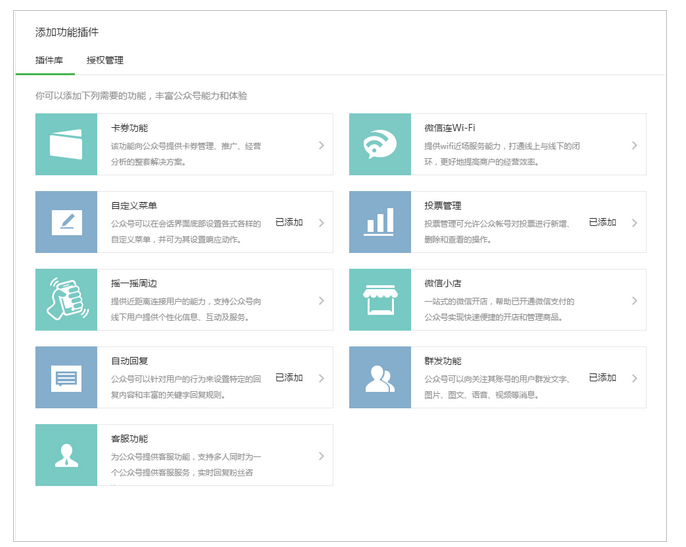Click the 摇一摇周边 shaking phone icon
This screenshot has width=686, height=547.
[66, 300]
